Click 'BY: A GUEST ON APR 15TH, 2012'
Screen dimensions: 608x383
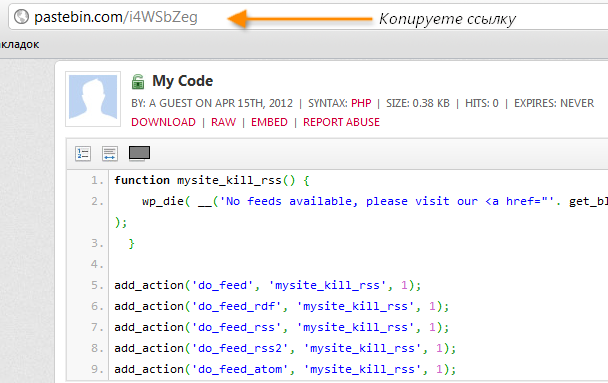tap(212, 103)
